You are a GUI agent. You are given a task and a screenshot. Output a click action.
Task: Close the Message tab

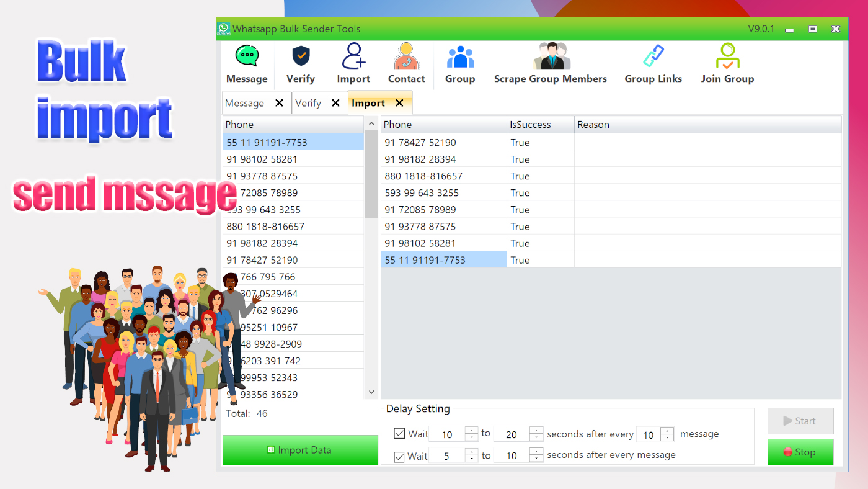pyautogui.click(x=280, y=103)
